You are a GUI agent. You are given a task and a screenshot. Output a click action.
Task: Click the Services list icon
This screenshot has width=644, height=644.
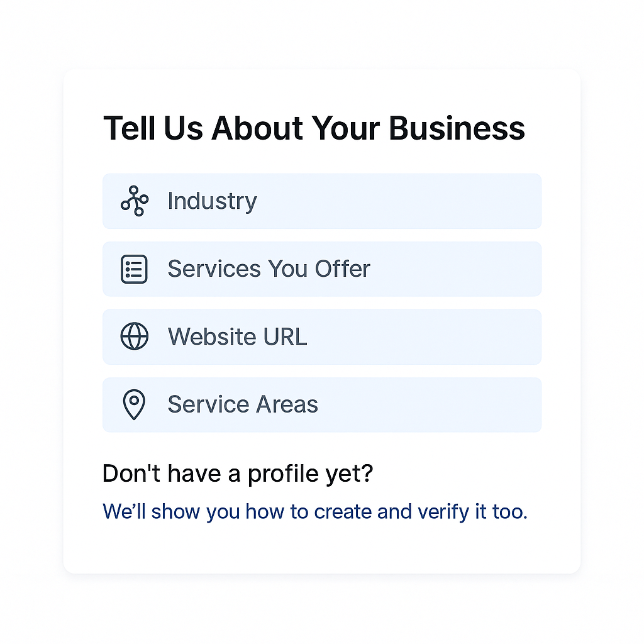[x=134, y=269]
